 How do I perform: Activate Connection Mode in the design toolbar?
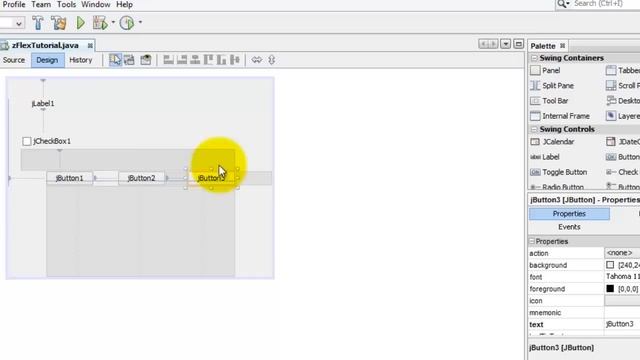pos(129,60)
